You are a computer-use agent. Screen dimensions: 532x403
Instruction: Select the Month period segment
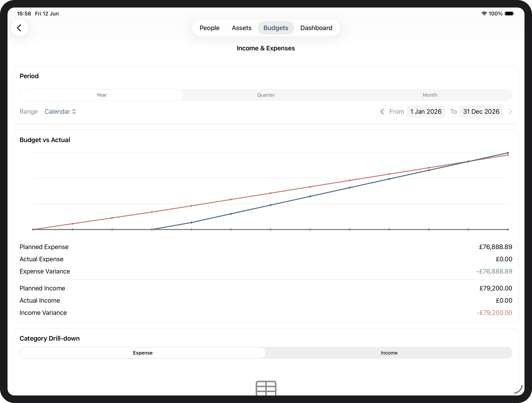[x=430, y=95]
